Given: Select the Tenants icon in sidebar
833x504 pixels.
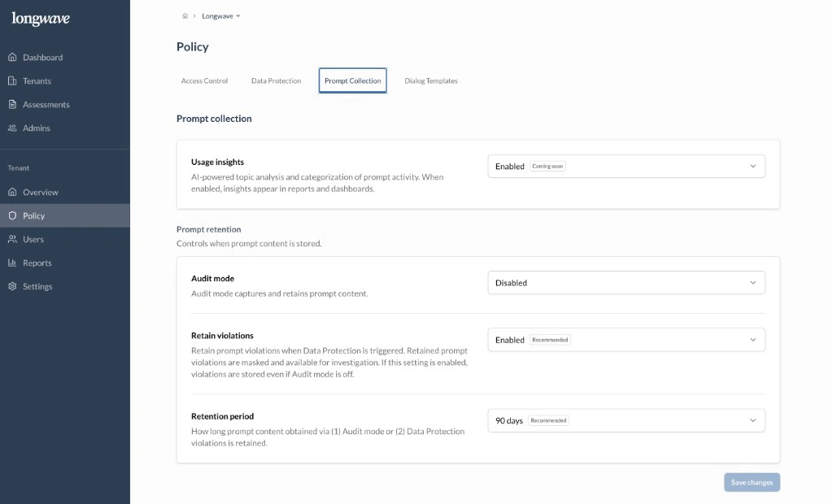Looking at the screenshot, I should [11, 80].
